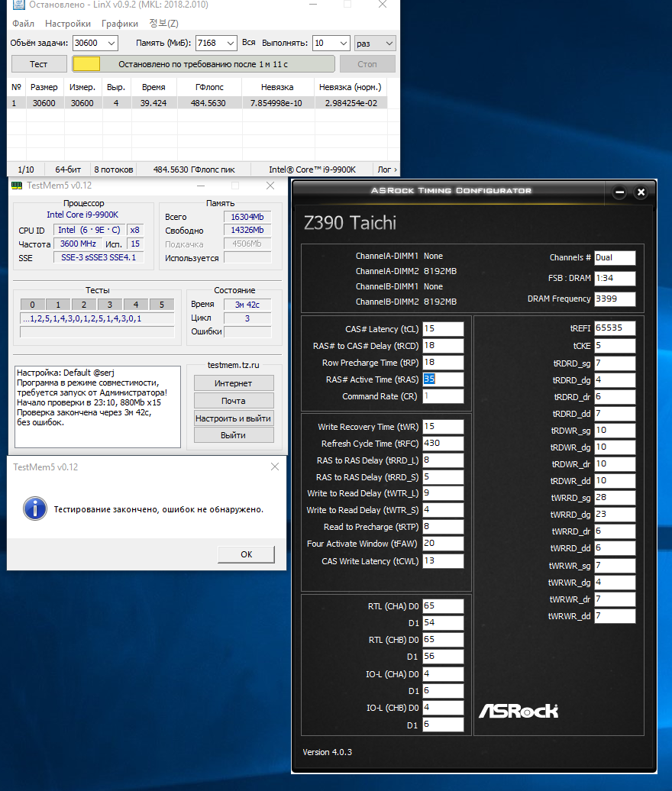
Task: Click Настроить и выйти button
Action: pos(234,418)
